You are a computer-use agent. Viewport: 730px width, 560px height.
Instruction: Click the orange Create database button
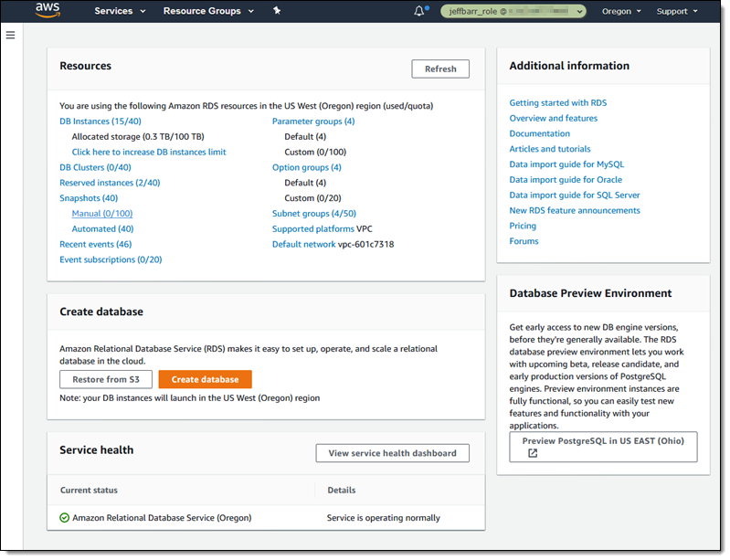click(x=205, y=379)
